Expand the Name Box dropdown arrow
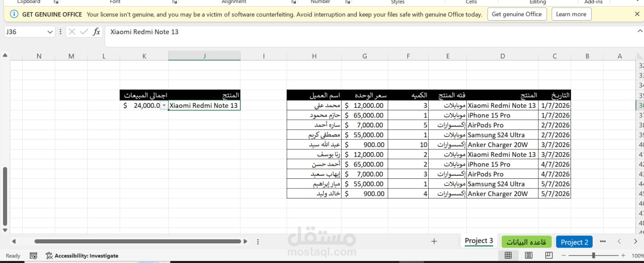The width and height of the screenshot is (644, 263). [50, 32]
